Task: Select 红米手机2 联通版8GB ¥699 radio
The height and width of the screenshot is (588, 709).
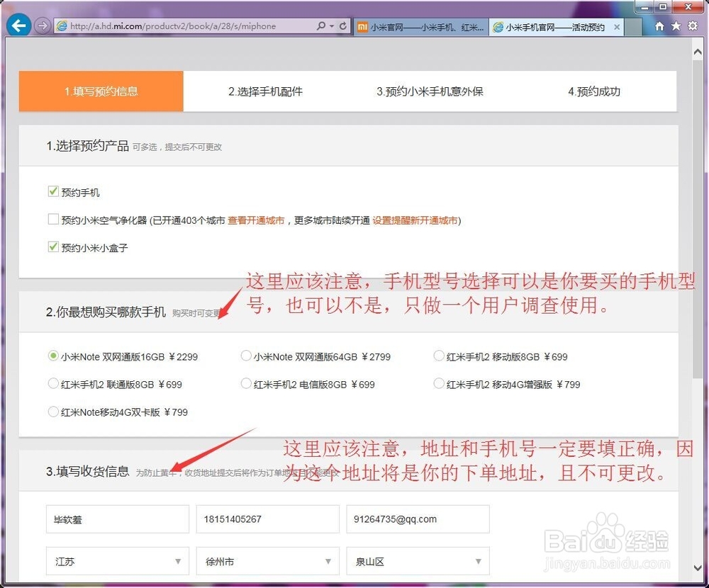Action: 53,384
